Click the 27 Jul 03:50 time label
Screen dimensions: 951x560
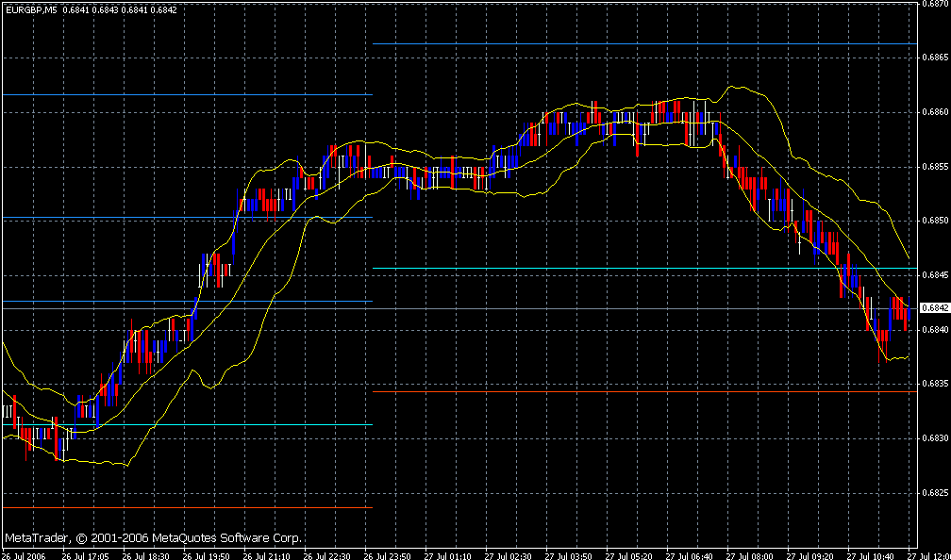[566, 555]
